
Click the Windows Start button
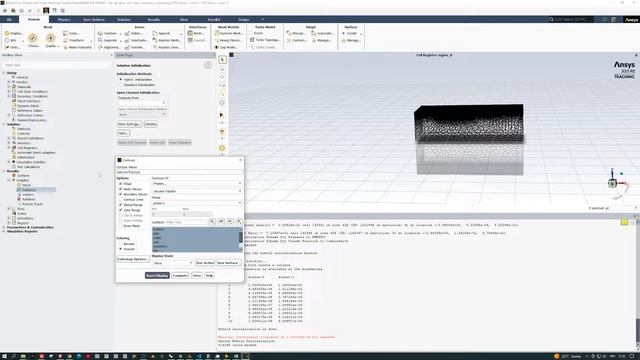point(4,356)
